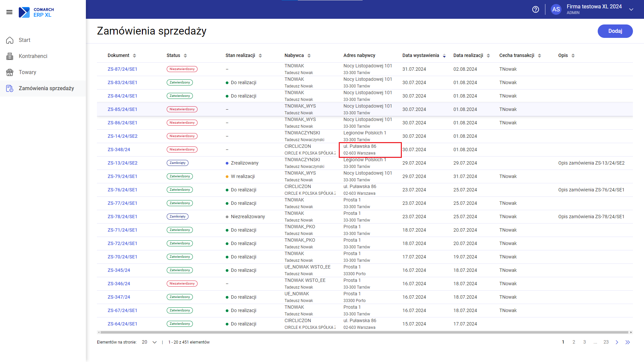This screenshot has width=644, height=362.
Task: Click 'Zrealizowany' status text
Action: tap(245, 163)
